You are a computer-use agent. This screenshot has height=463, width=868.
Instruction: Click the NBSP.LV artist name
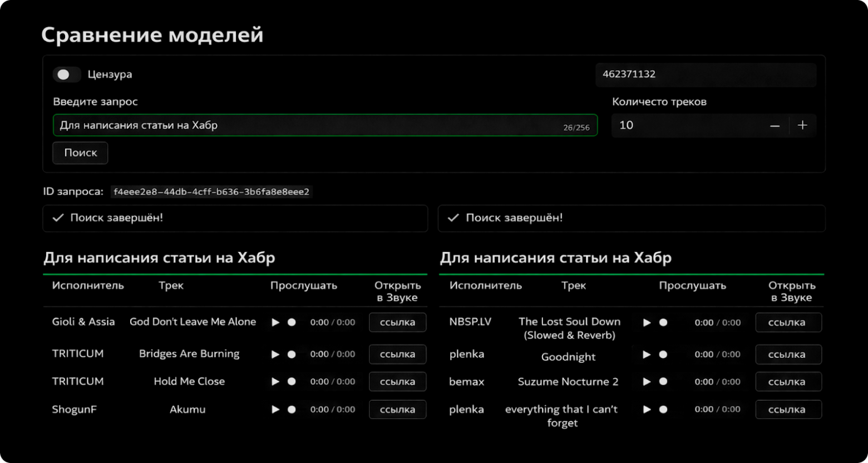pyautogui.click(x=470, y=322)
